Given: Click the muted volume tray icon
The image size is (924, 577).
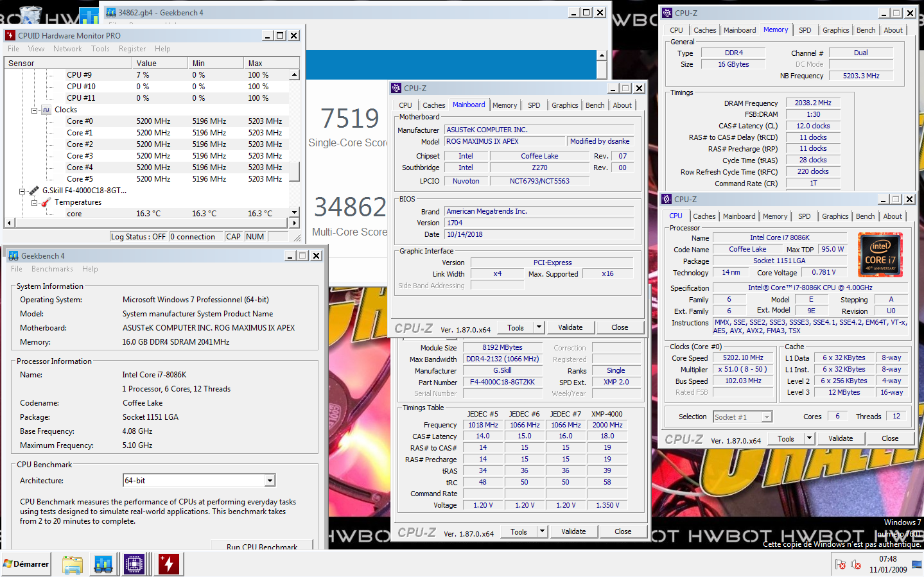Looking at the screenshot, I should point(856,564).
